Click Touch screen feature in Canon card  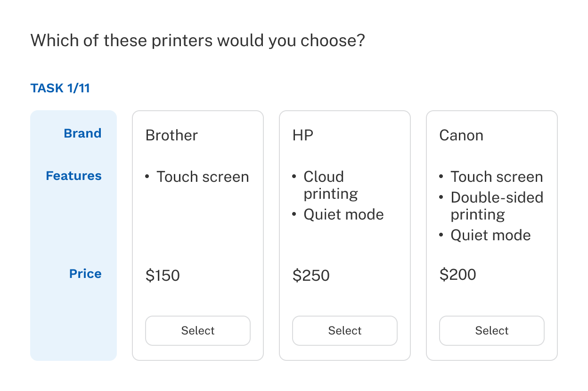point(497,177)
